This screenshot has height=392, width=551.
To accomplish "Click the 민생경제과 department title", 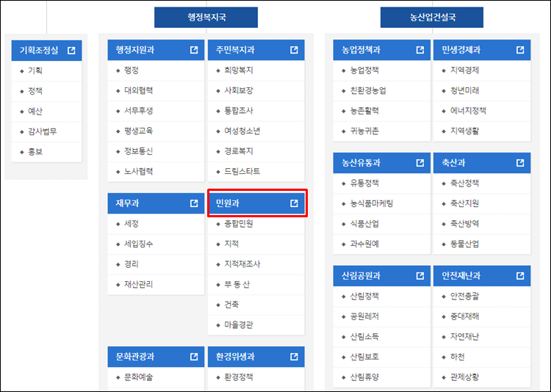I will click(461, 50).
